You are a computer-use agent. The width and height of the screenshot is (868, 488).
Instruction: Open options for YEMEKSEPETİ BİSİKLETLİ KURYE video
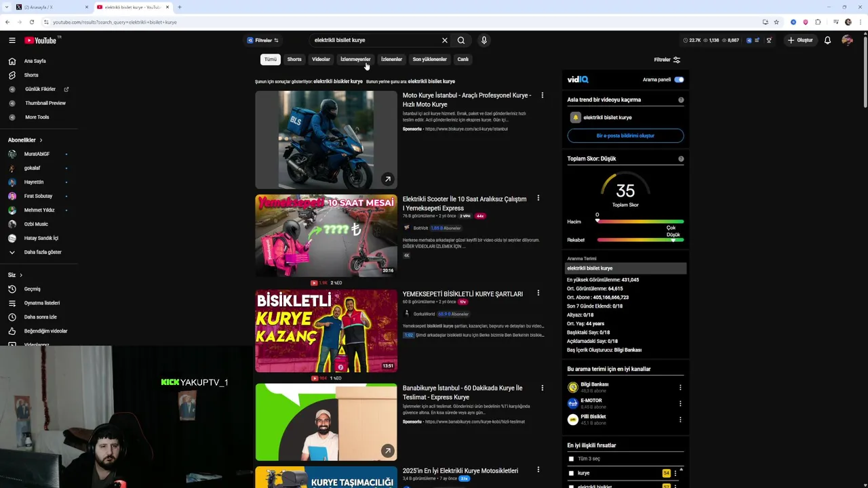pyautogui.click(x=538, y=293)
